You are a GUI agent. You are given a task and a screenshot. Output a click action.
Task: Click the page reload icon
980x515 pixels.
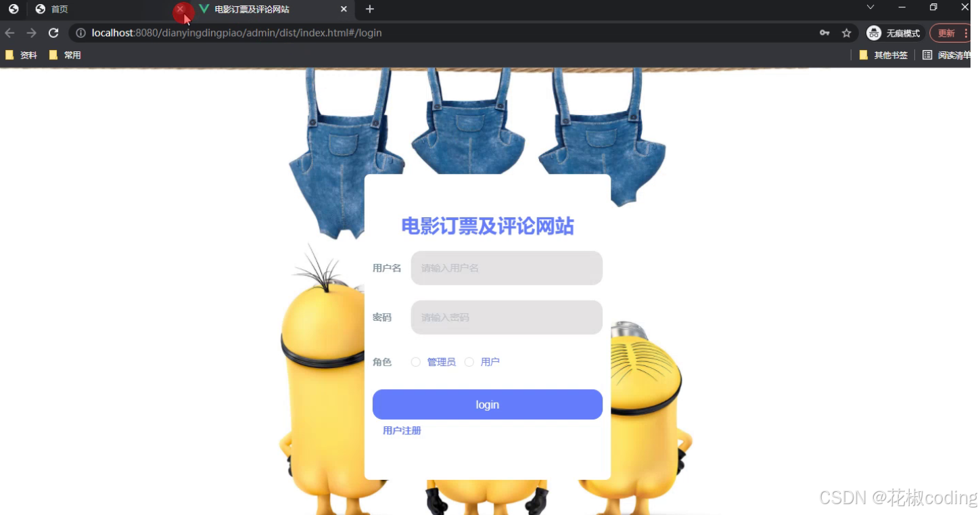tap(53, 32)
